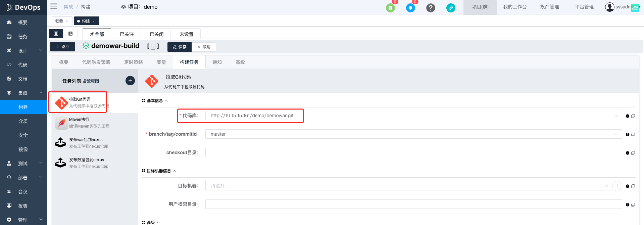Screen dimensions: 644x225
Task: Add a new task with plus button
Action: coord(130,81)
